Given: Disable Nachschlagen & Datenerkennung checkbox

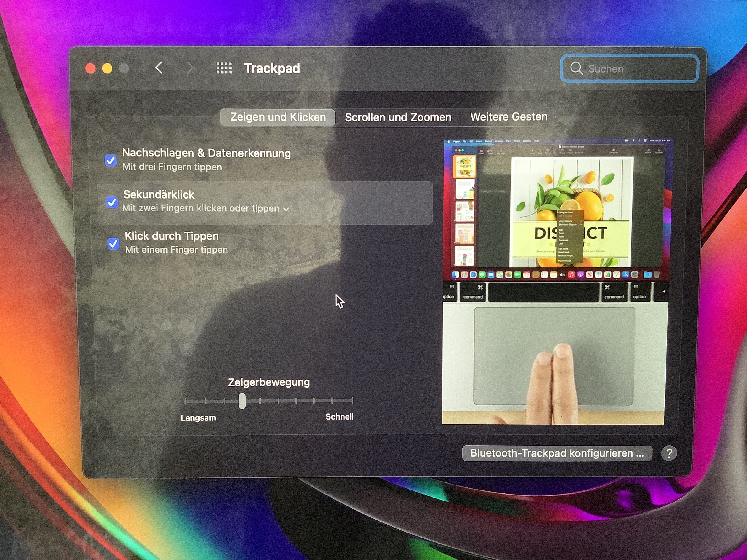Looking at the screenshot, I should 111,161.
